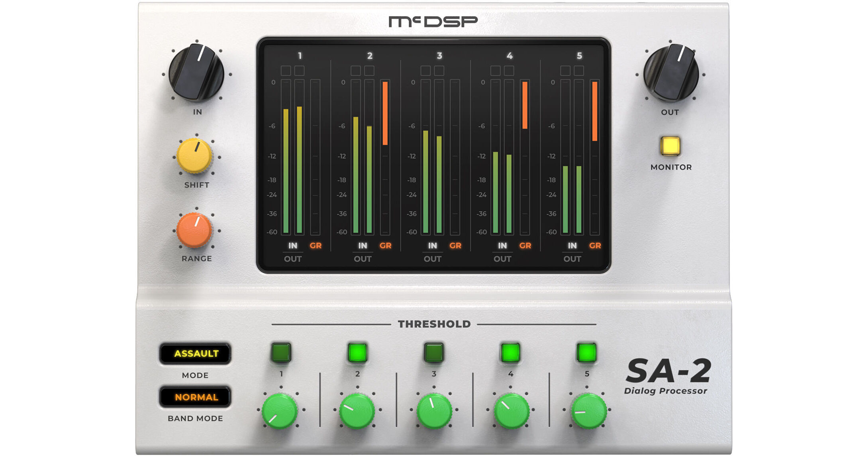This screenshot has height=456, width=868.
Task: Click the "Dialog Processor" subtitle text
Action: tap(666, 391)
